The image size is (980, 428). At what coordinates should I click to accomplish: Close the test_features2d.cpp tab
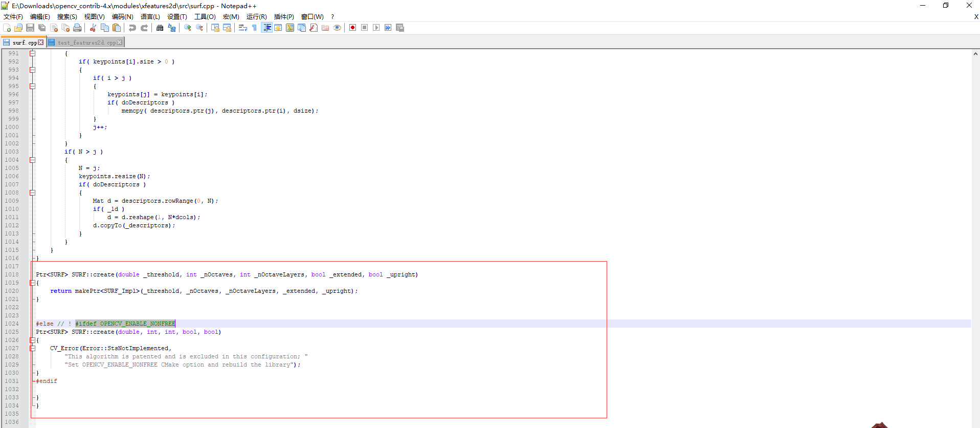click(120, 42)
